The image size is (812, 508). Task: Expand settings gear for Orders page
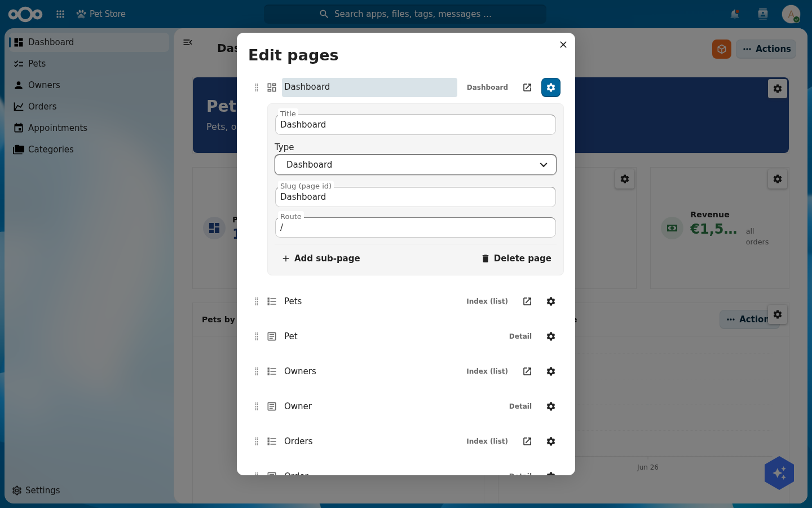coord(551,441)
